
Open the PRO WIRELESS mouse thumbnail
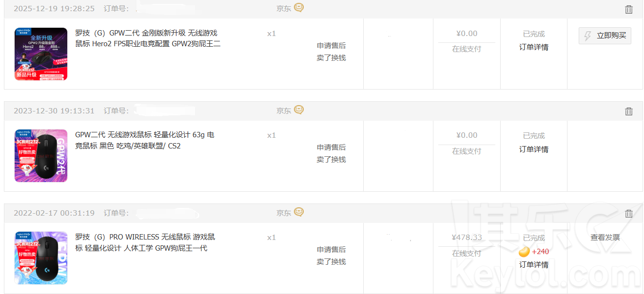[41, 258]
